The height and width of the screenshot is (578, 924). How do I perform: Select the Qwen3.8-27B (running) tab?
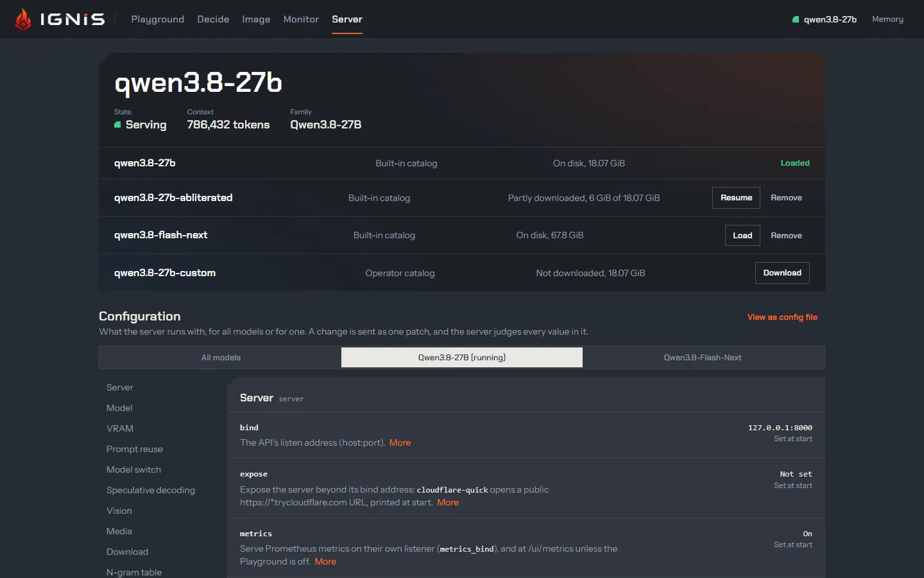(x=462, y=358)
